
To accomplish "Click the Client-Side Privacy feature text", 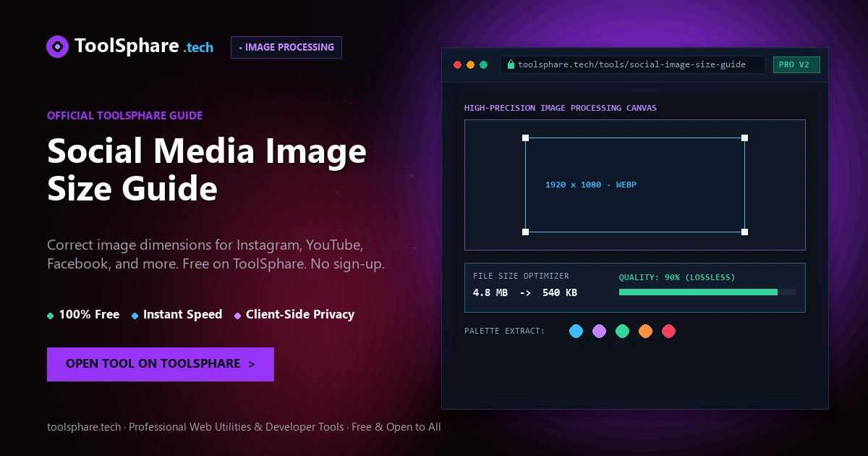I will [300, 314].
